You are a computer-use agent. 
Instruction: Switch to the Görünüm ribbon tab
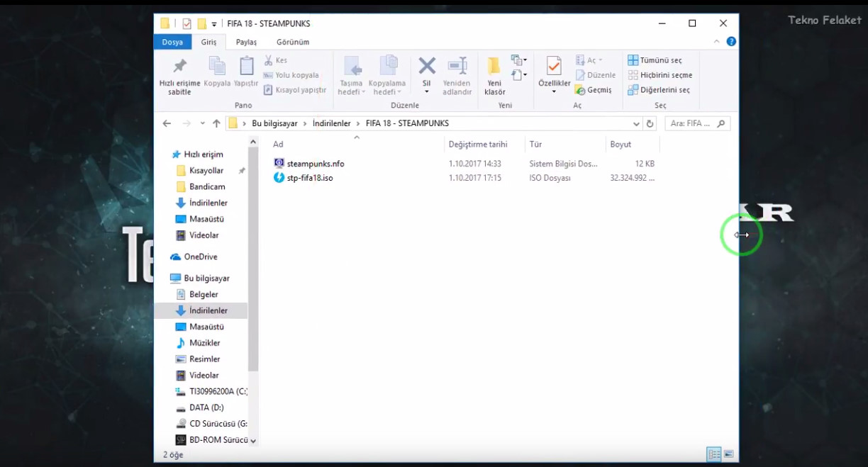pos(293,42)
